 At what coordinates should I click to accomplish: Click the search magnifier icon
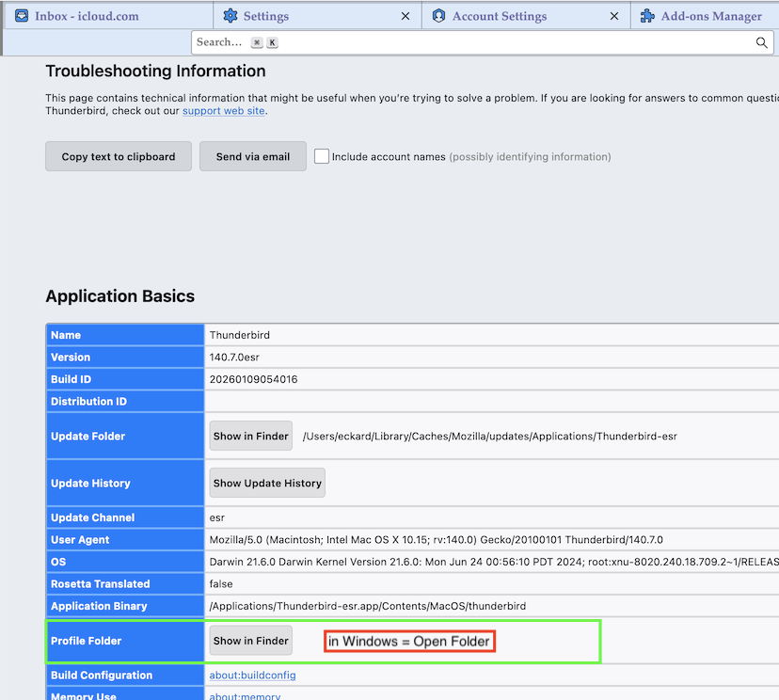(762, 42)
